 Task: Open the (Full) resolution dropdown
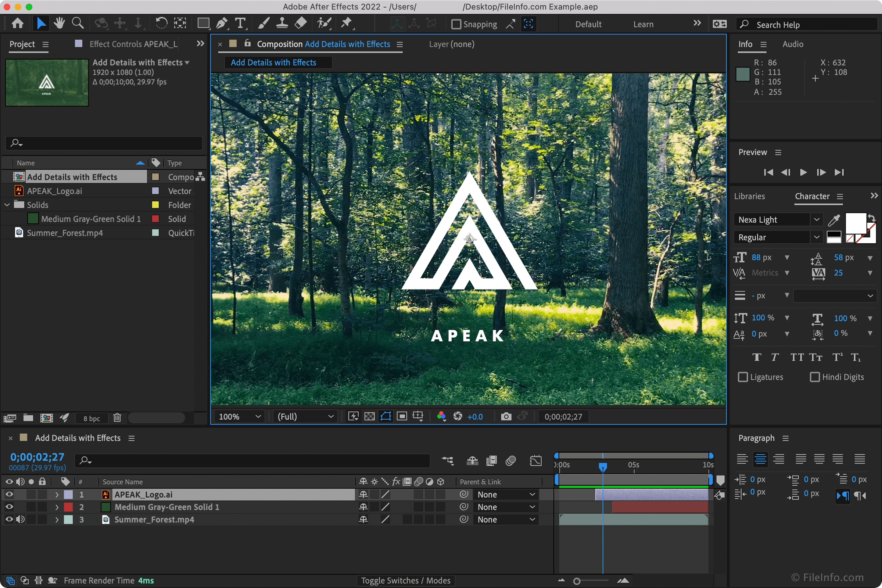305,417
